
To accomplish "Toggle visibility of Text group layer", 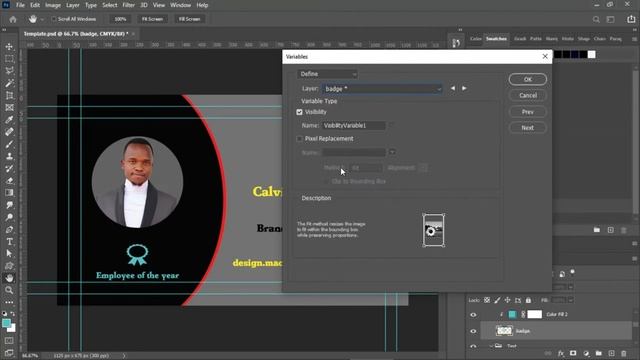I will coord(473,347).
